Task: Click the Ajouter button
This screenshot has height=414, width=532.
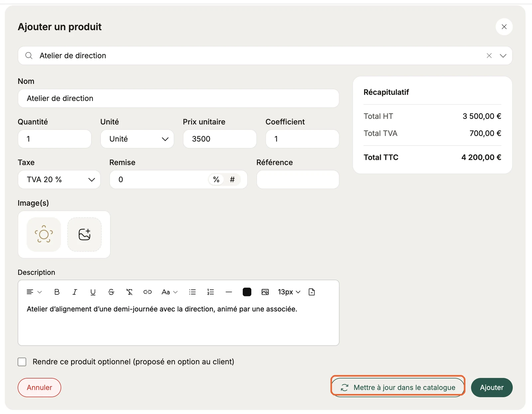Action: tap(492, 387)
